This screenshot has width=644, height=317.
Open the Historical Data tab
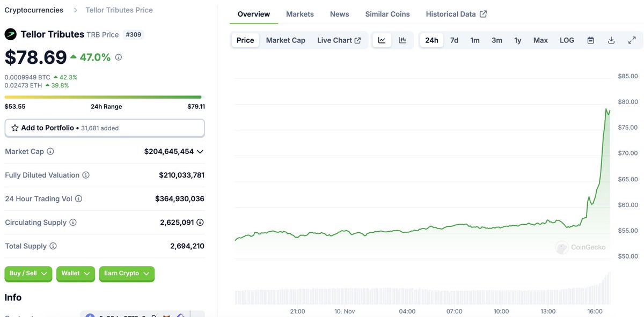click(456, 14)
